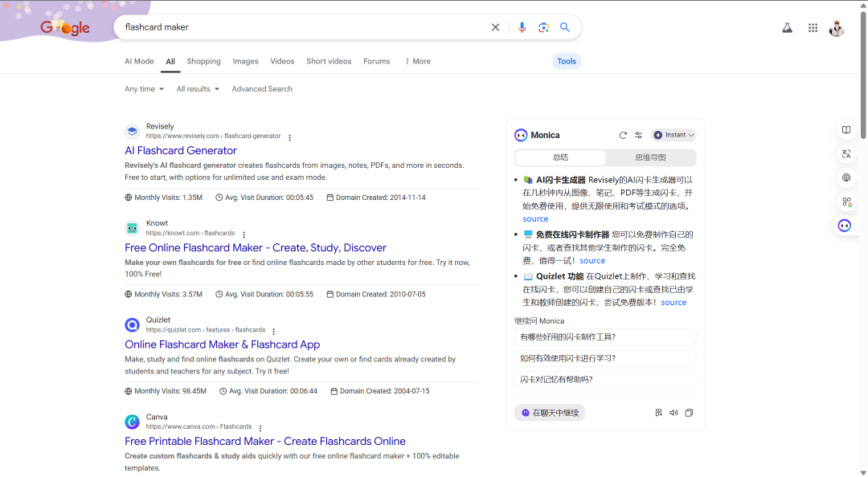Select the 总结 tab in Monica panel
Image resolution: width=868 pixels, height=477 pixels.
[x=560, y=157]
